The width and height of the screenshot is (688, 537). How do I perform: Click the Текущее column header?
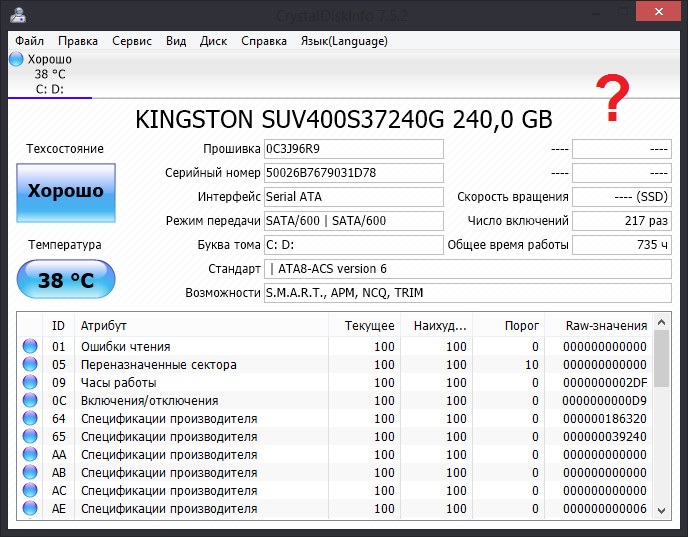point(364,326)
